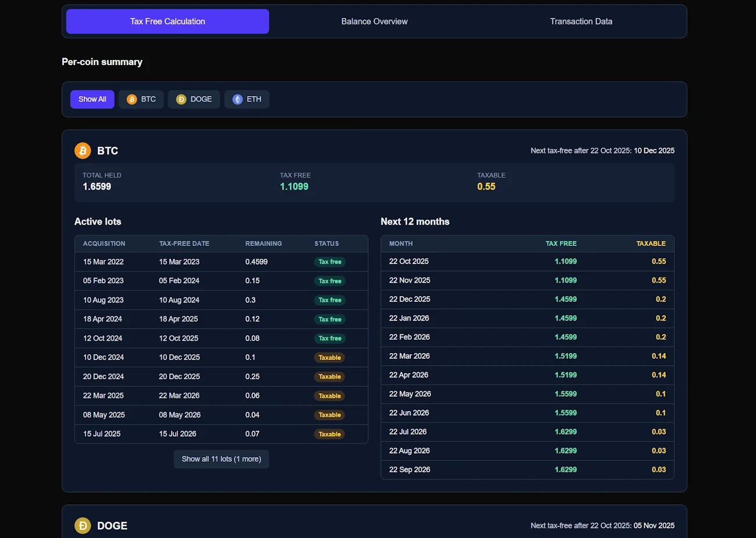Click the Dogecoin icon in the DOGE filter chip
This screenshot has width=756, height=538.
(x=181, y=99)
